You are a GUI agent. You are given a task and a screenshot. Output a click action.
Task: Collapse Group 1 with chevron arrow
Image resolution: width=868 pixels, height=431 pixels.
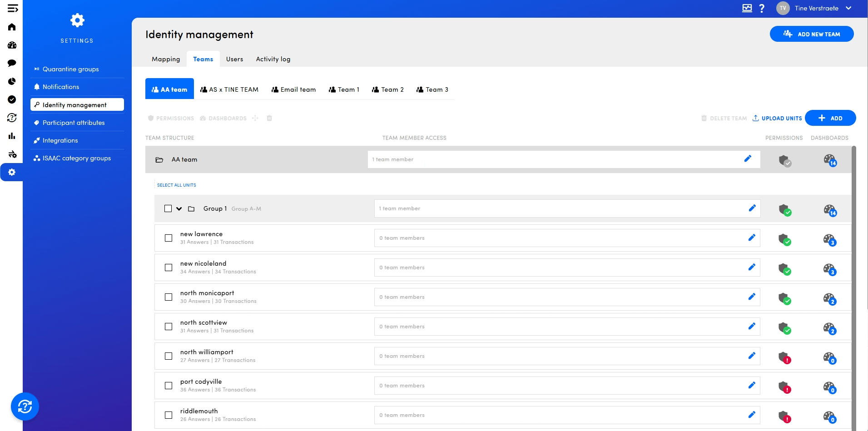point(179,209)
